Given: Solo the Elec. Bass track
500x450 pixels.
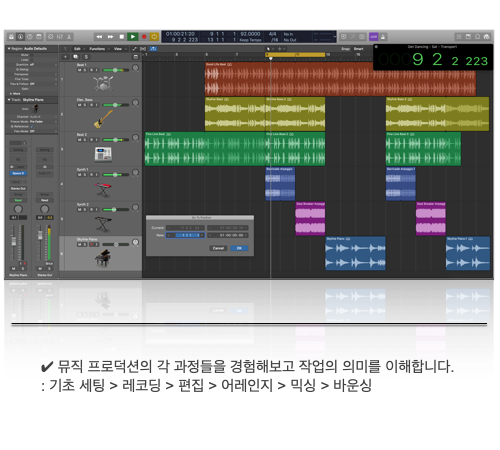Looking at the screenshot, I should pos(85,105).
